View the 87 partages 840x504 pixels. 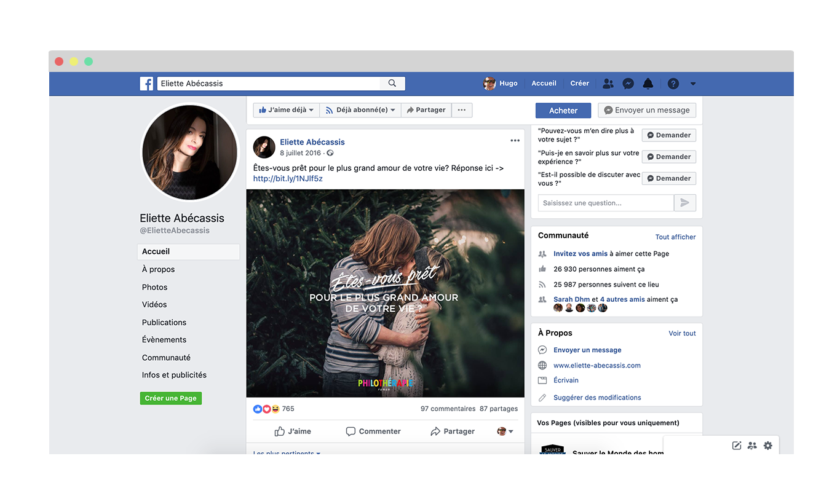[x=499, y=409]
